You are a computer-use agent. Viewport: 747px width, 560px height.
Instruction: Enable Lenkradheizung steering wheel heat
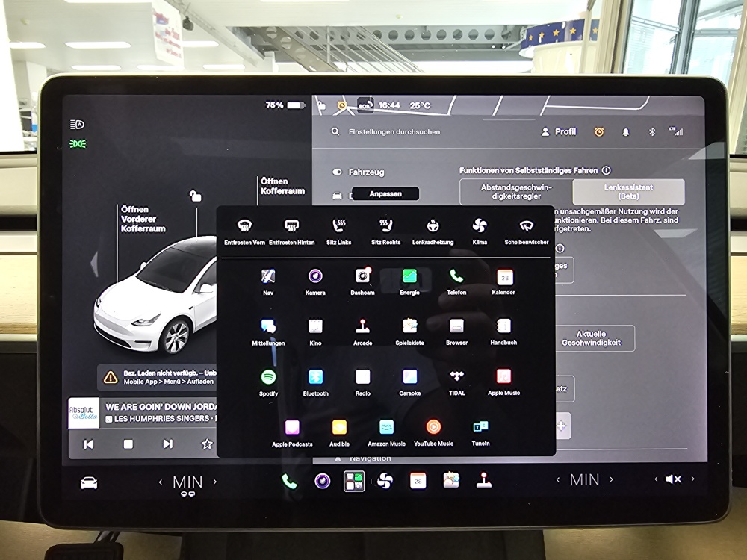click(433, 231)
